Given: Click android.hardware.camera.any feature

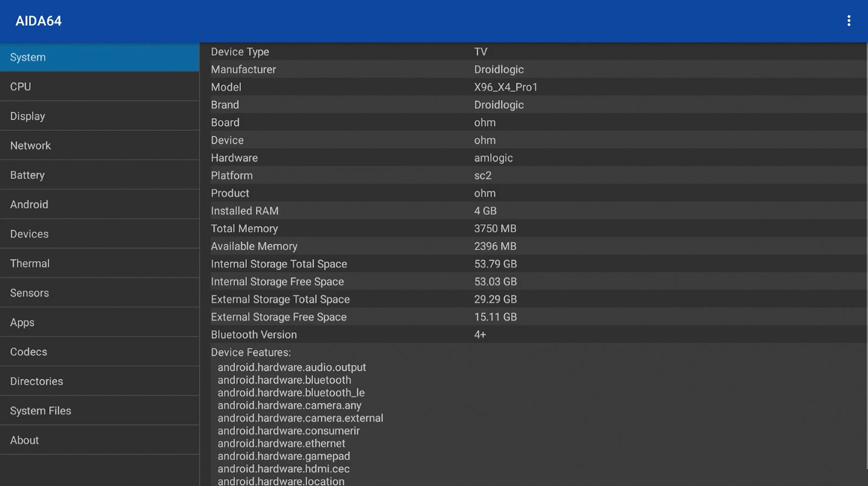Looking at the screenshot, I should coord(290,406).
